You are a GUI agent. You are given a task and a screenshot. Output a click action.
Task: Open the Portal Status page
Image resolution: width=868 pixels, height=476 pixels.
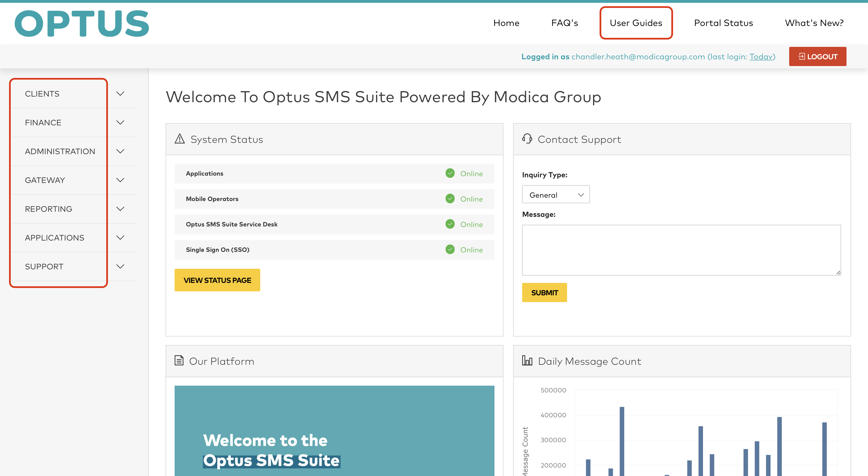point(723,23)
